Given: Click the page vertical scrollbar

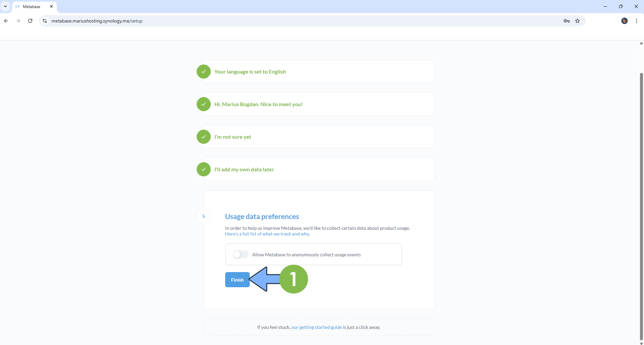Looking at the screenshot, I should point(641,202).
